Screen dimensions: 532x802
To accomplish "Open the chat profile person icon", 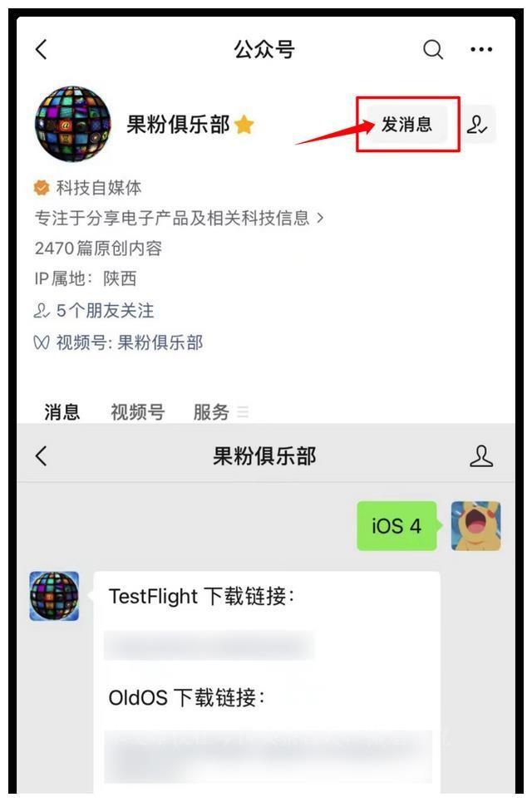I will pos(480,455).
